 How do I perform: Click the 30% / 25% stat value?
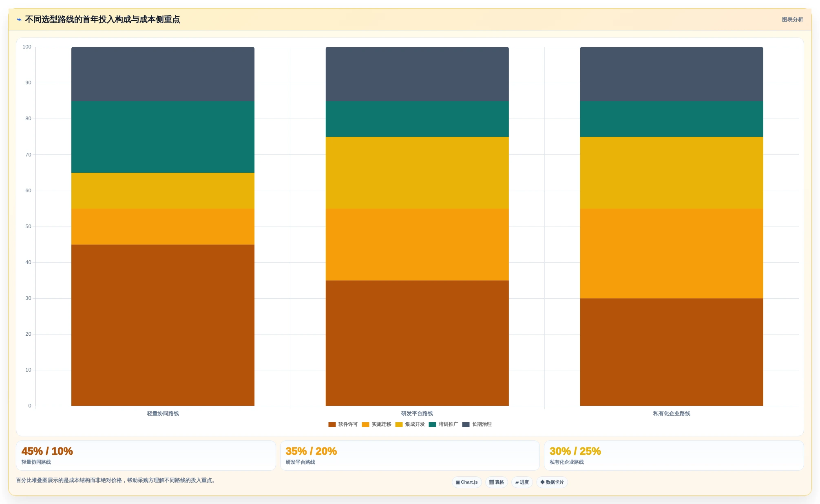tap(575, 451)
